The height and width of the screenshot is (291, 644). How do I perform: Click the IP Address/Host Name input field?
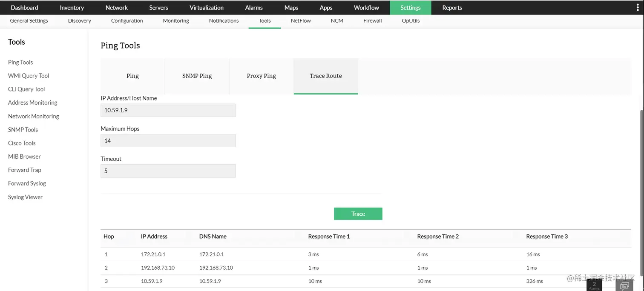(168, 110)
